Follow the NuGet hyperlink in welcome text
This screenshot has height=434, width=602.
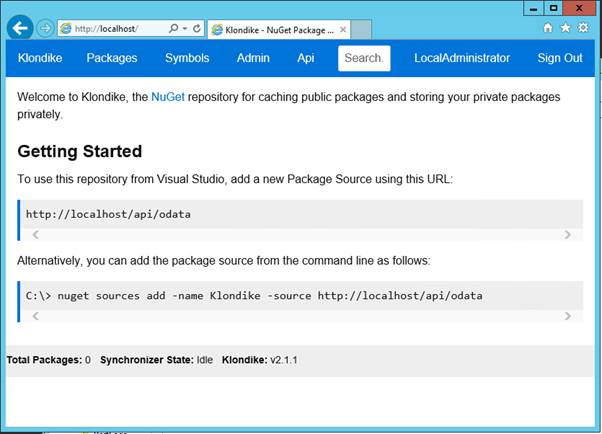point(168,97)
